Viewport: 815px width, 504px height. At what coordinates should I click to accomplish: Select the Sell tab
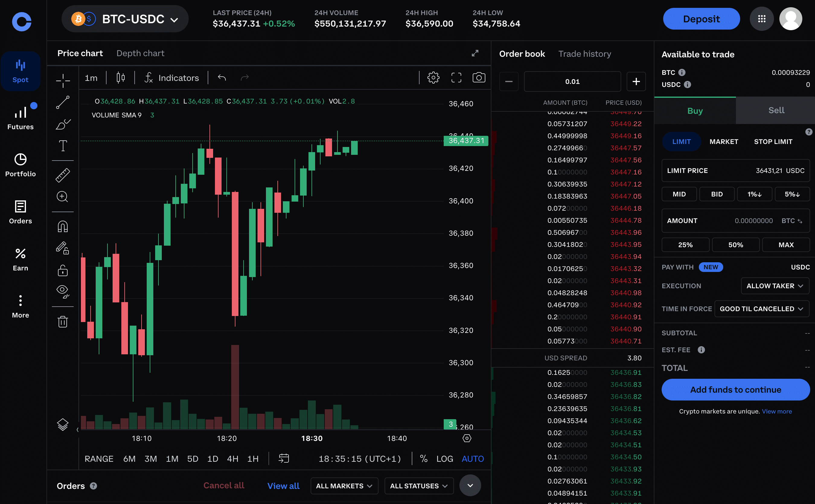point(776,110)
